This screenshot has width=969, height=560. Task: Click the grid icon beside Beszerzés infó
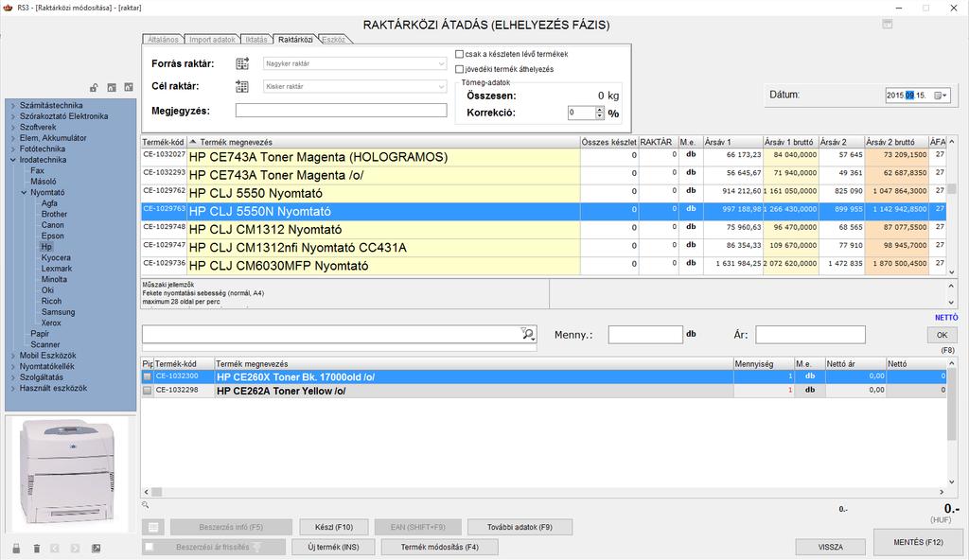153,527
